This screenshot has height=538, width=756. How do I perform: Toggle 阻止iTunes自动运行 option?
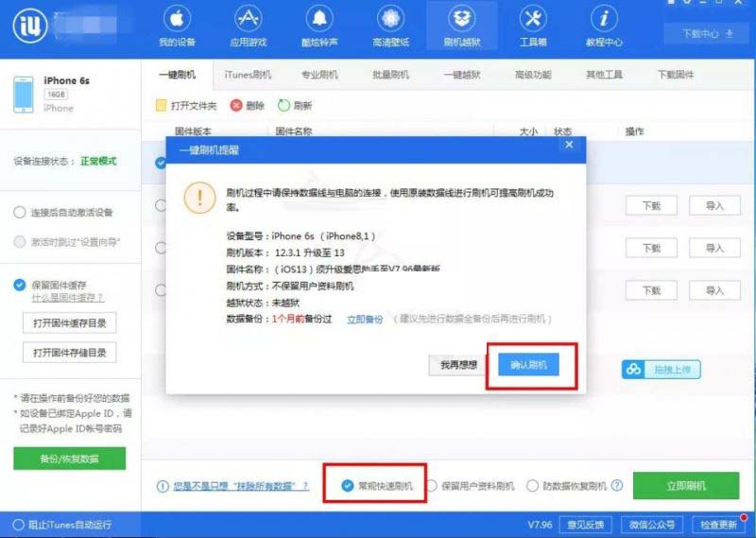[x=18, y=525]
